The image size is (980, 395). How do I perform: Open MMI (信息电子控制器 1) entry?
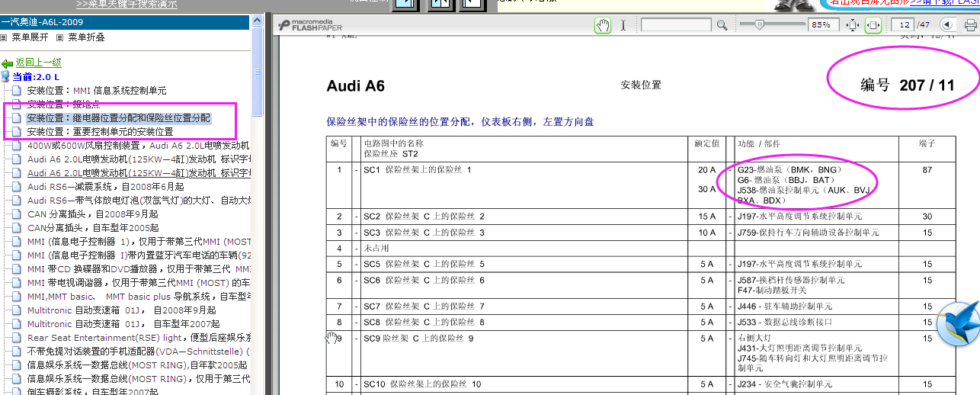[139, 242]
